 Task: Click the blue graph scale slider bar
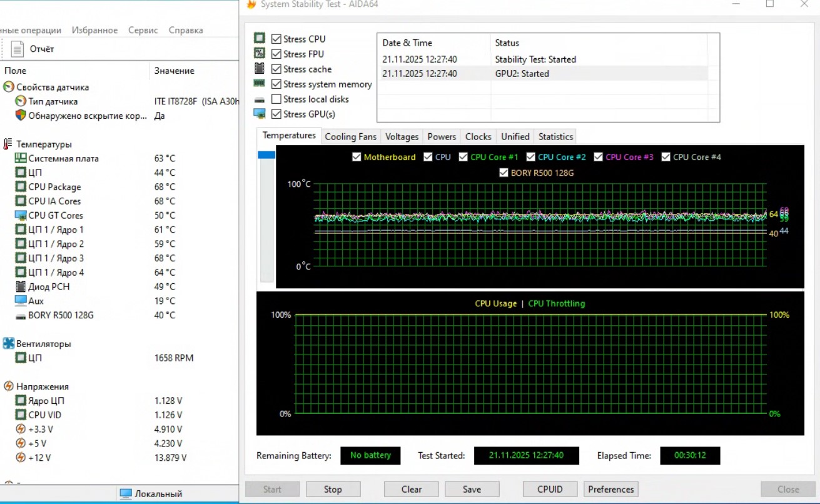pos(266,155)
